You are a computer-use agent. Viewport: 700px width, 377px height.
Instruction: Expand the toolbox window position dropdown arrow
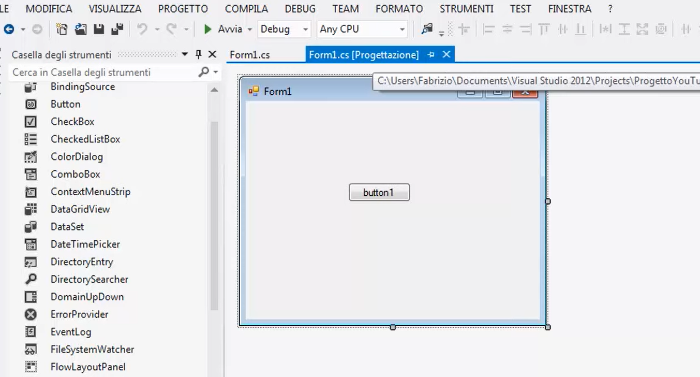pos(185,54)
